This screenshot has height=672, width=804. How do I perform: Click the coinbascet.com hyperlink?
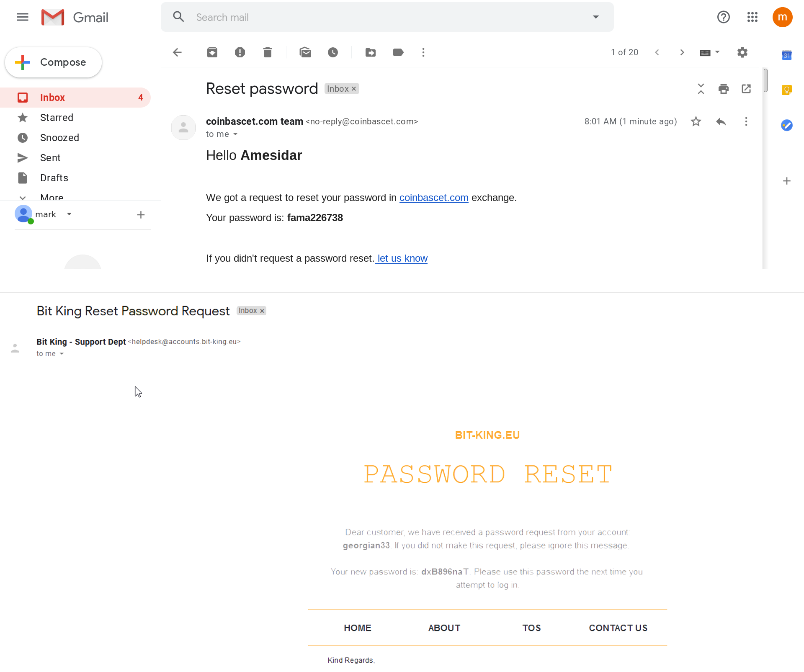pos(433,198)
